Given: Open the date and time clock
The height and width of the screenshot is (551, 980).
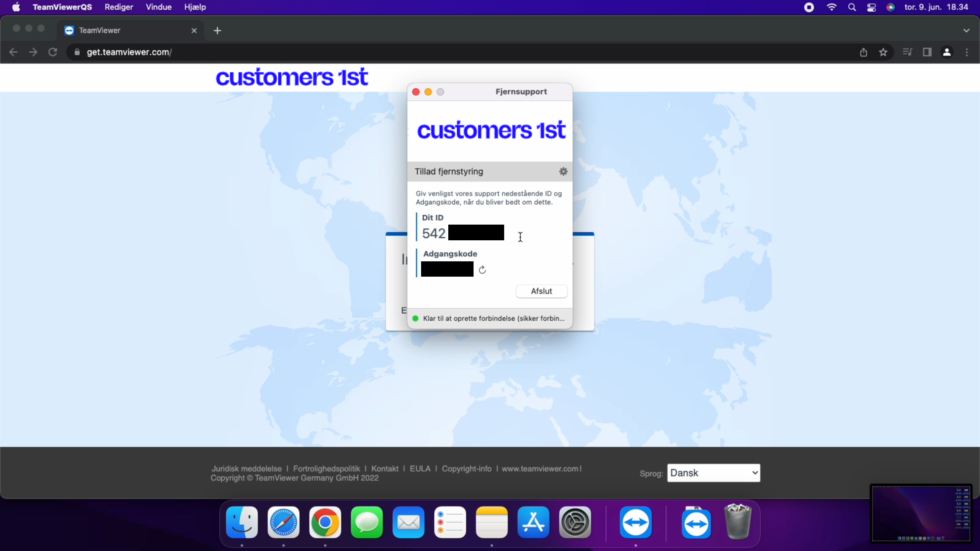Looking at the screenshot, I should click(936, 7).
